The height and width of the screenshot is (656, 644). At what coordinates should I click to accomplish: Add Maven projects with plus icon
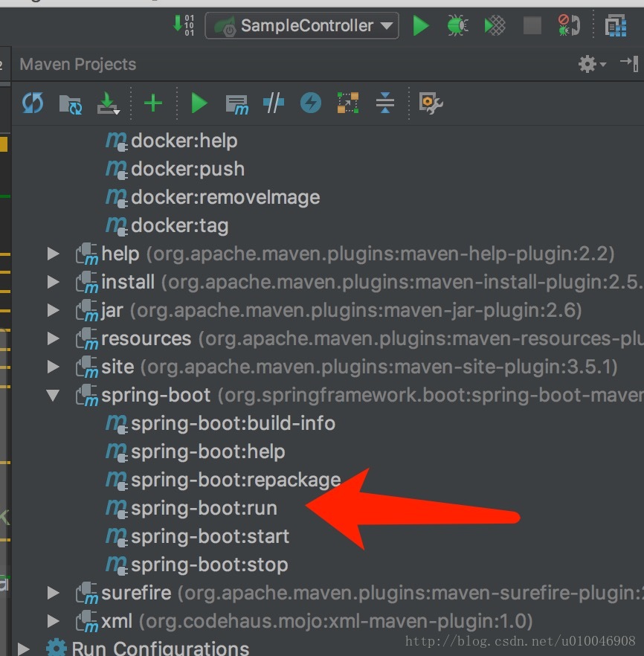(x=153, y=103)
